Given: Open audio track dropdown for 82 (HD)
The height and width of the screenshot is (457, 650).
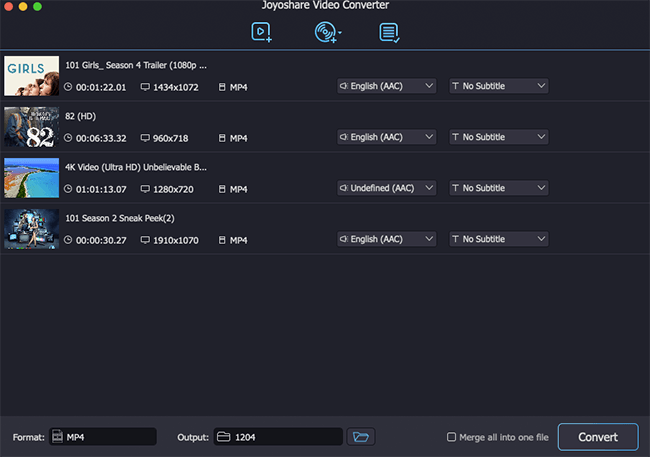Looking at the screenshot, I should (386, 137).
